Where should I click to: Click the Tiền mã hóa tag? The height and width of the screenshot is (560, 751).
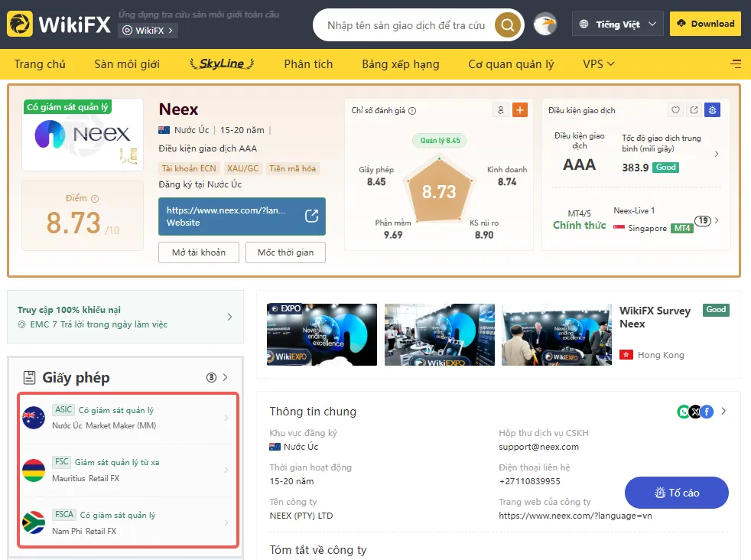[292, 168]
